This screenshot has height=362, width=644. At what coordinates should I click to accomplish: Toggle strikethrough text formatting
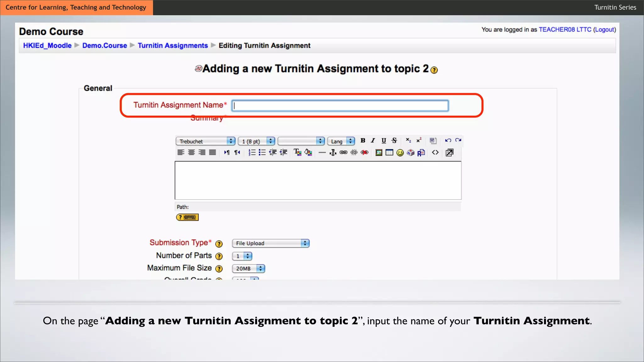(x=394, y=140)
